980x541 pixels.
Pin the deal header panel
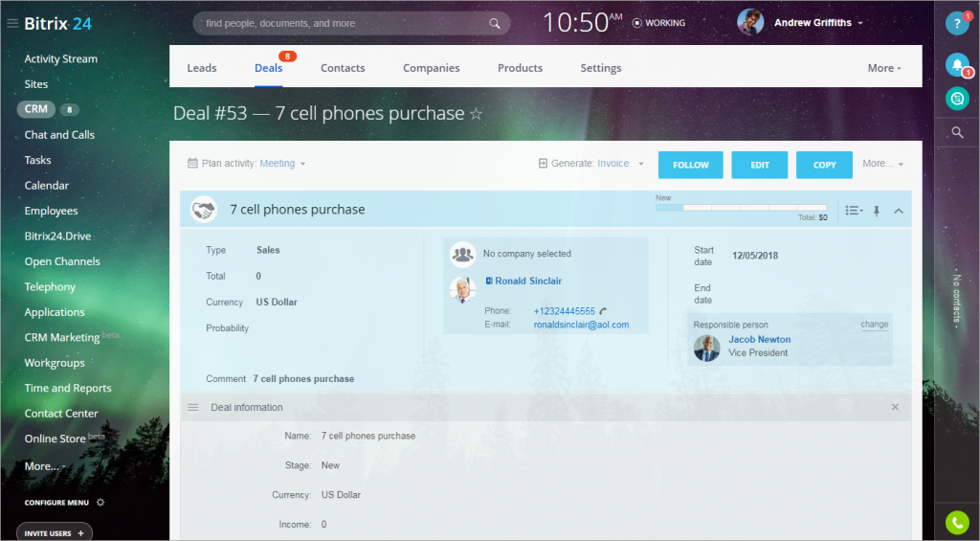877,211
